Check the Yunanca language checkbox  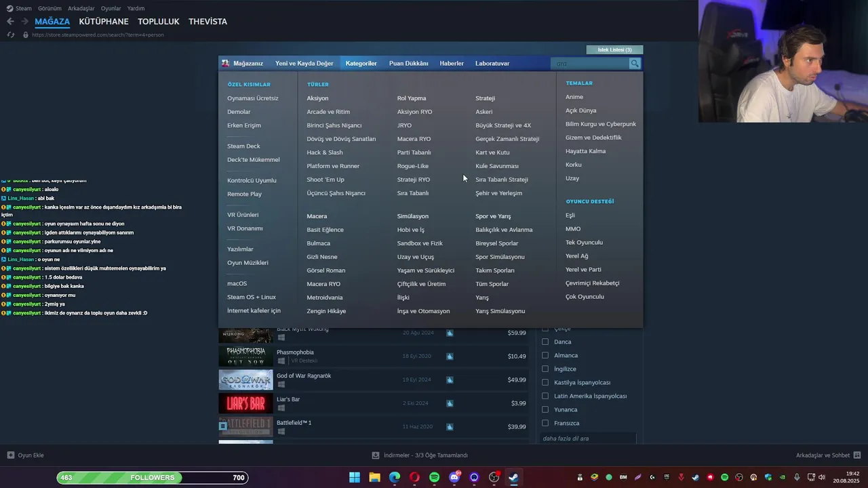click(x=545, y=409)
